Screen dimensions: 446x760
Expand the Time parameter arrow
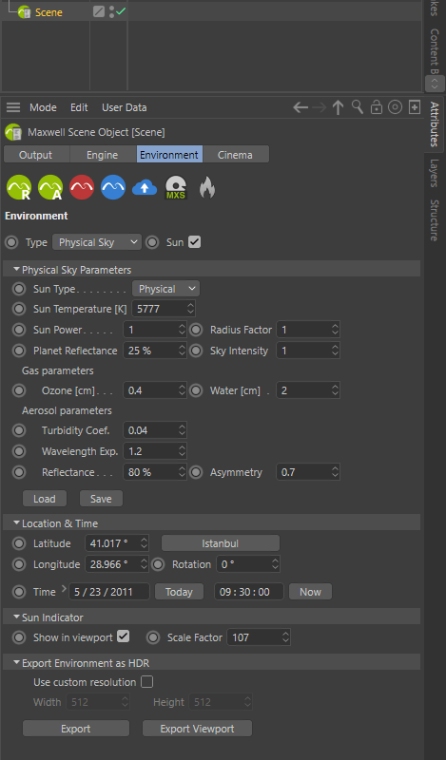coord(64,590)
